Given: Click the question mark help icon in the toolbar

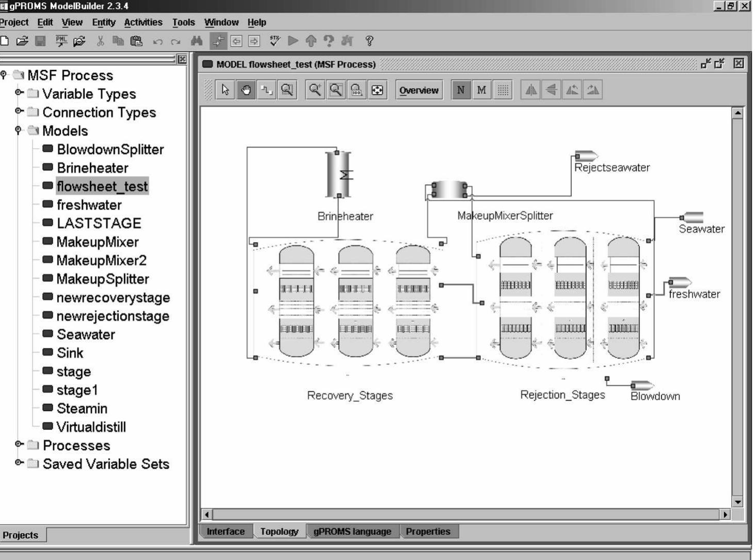Looking at the screenshot, I should coord(369,41).
